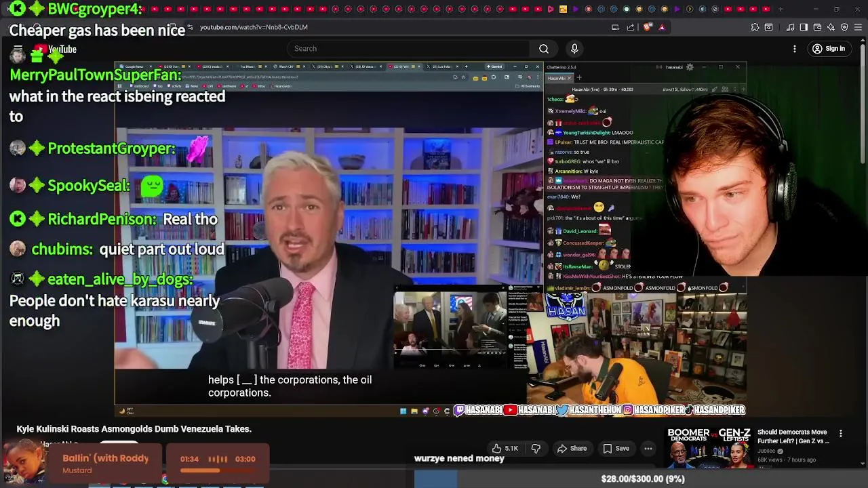Screen dimensions: 868x488
Task: Like the video with 5.1K likes
Action: 505,448
